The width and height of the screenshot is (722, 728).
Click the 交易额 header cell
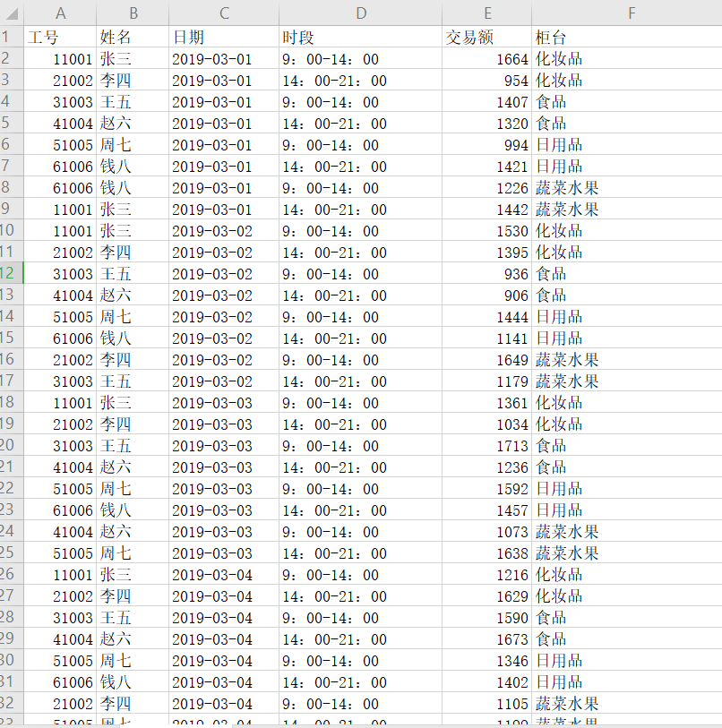(486, 38)
